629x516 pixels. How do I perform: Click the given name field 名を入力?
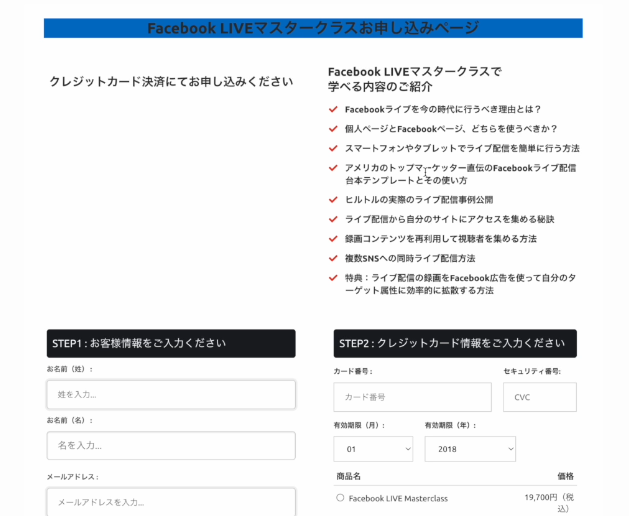pos(171,446)
